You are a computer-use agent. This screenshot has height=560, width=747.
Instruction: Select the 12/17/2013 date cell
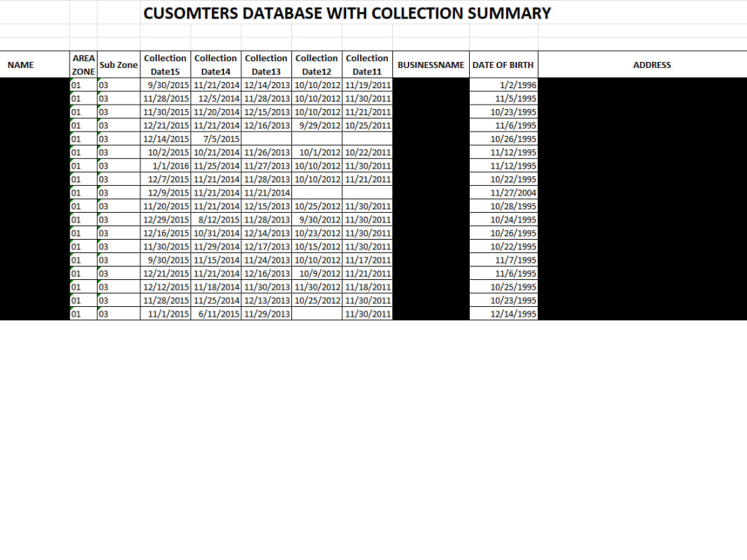[267, 246]
